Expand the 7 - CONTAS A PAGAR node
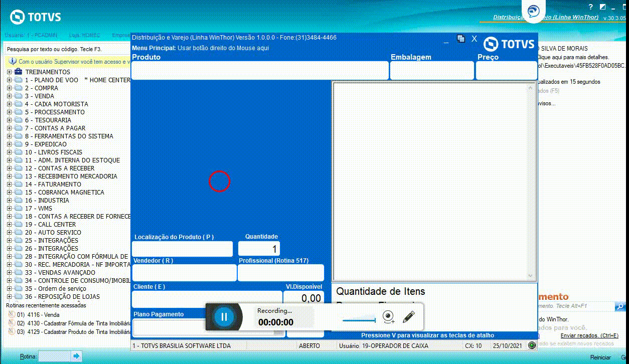The width and height of the screenshot is (629, 364). click(x=9, y=128)
